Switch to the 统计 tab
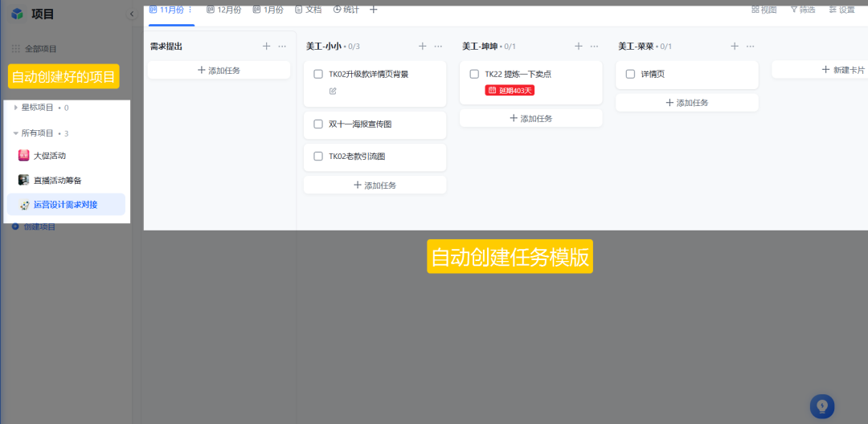Screen dimensions: 868x424 [346, 10]
